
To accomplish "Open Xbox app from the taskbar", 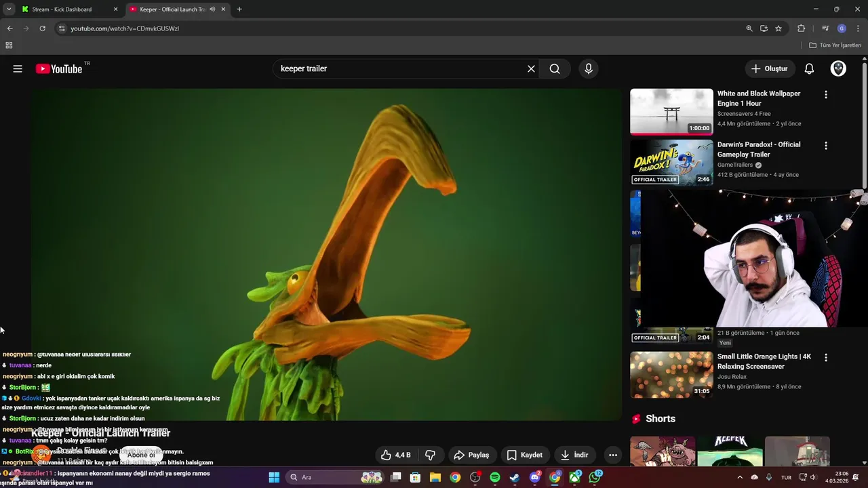I will (575, 477).
